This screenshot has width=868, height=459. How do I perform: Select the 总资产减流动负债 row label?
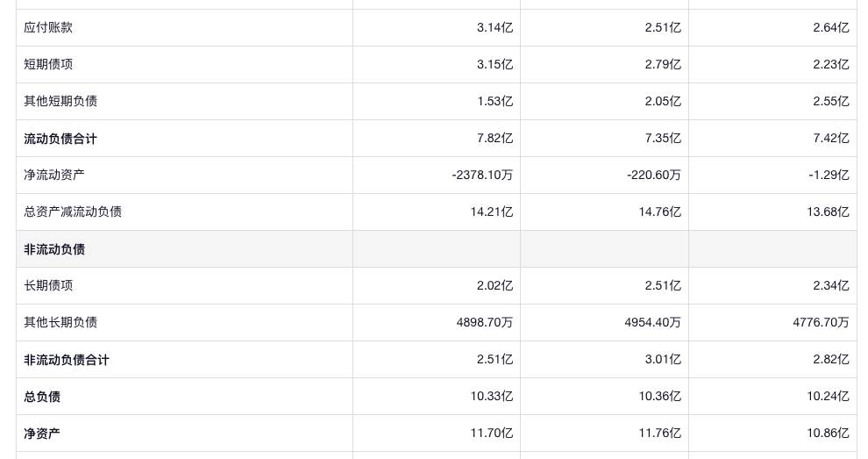point(73,212)
